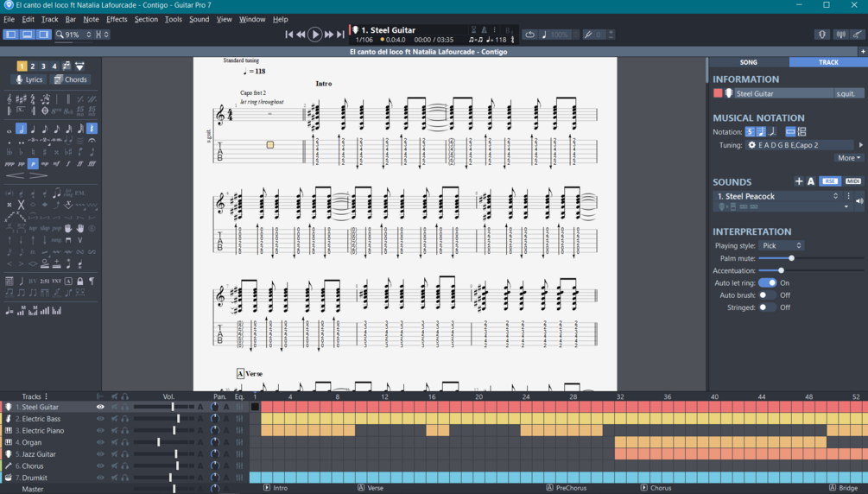Screen dimensions: 868x494
Task: Select the whole note duration
Action: point(10,130)
